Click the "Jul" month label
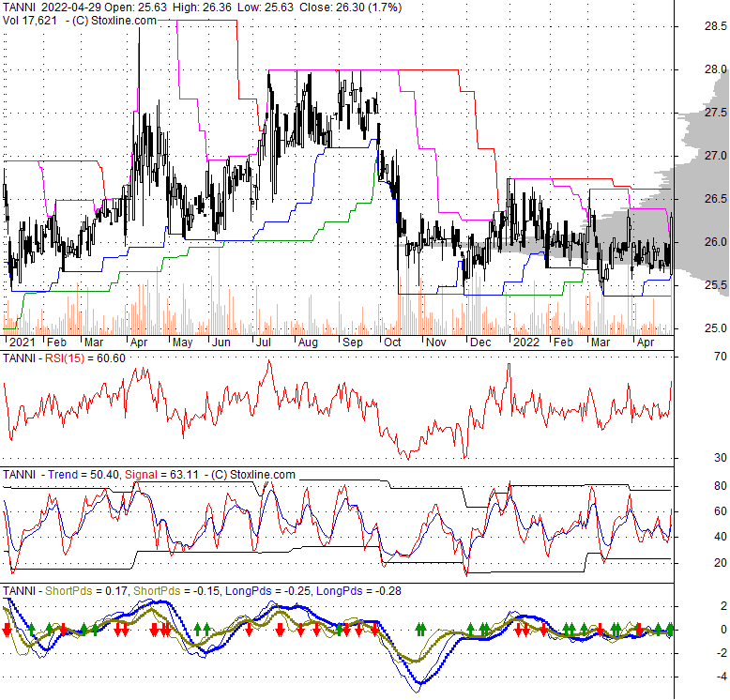 [264, 342]
